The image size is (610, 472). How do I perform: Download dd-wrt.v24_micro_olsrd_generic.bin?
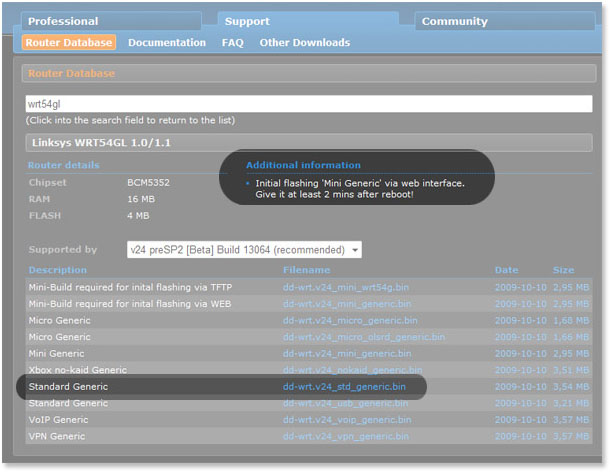[x=364, y=337]
